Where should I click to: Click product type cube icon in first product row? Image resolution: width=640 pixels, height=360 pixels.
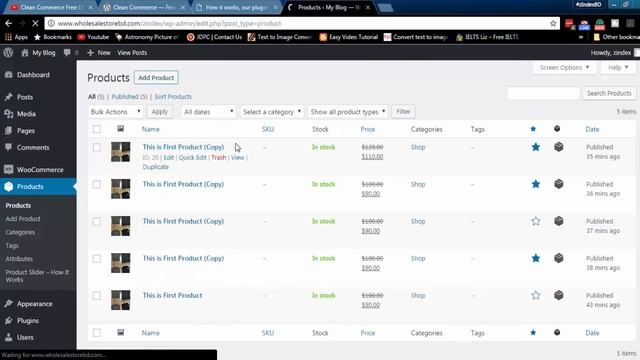558,147
